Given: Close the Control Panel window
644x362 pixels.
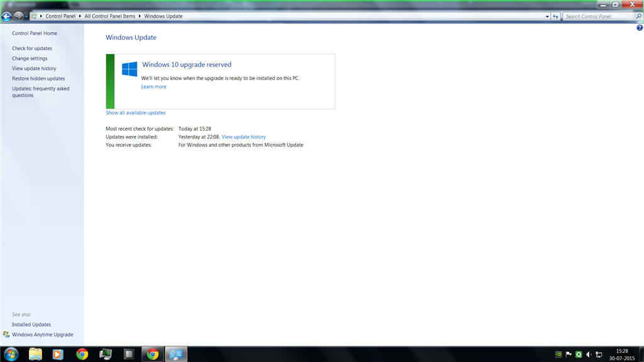Looking at the screenshot, I should pyautogui.click(x=633, y=4).
